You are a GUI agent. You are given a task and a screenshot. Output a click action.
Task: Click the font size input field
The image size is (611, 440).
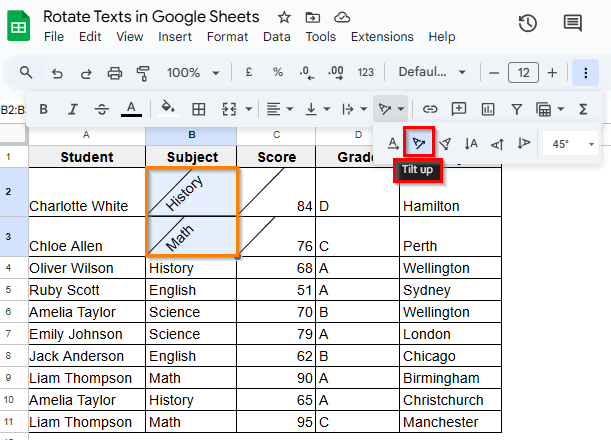click(523, 72)
